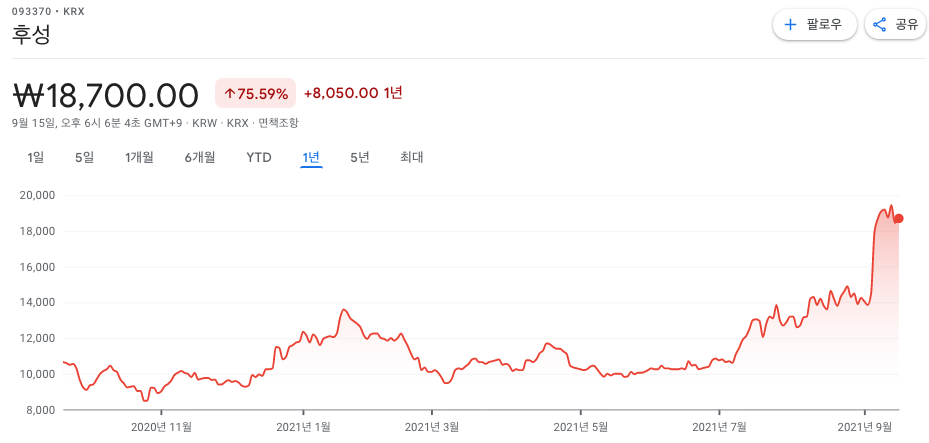The height and width of the screenshot is (443, 929).
Task: Click the red 75.59% change badge
Action: tap(255, 93)
